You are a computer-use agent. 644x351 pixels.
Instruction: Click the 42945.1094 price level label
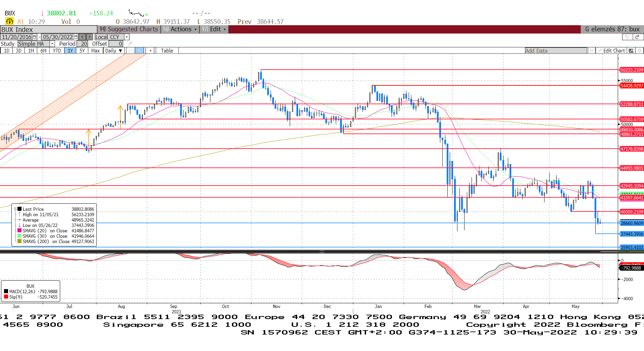point(632,186)
